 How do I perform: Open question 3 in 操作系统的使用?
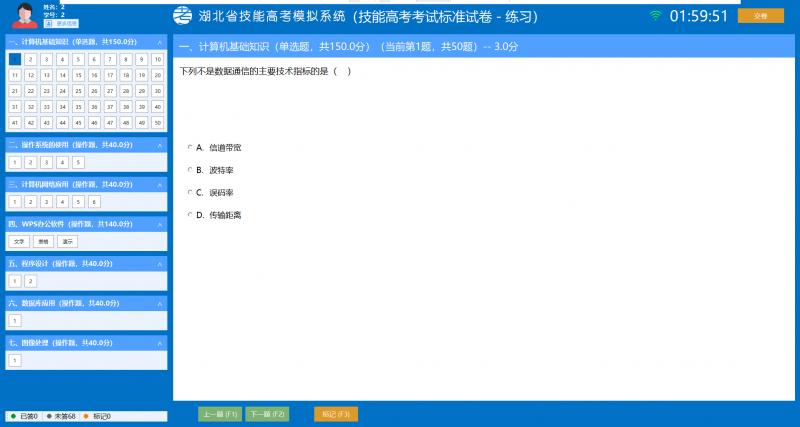[46, 163]
